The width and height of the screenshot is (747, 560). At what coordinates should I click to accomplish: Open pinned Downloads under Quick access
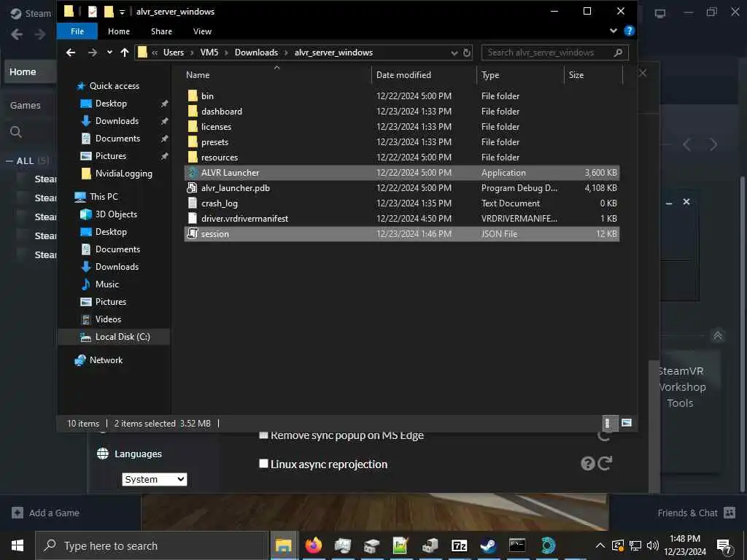117,121
